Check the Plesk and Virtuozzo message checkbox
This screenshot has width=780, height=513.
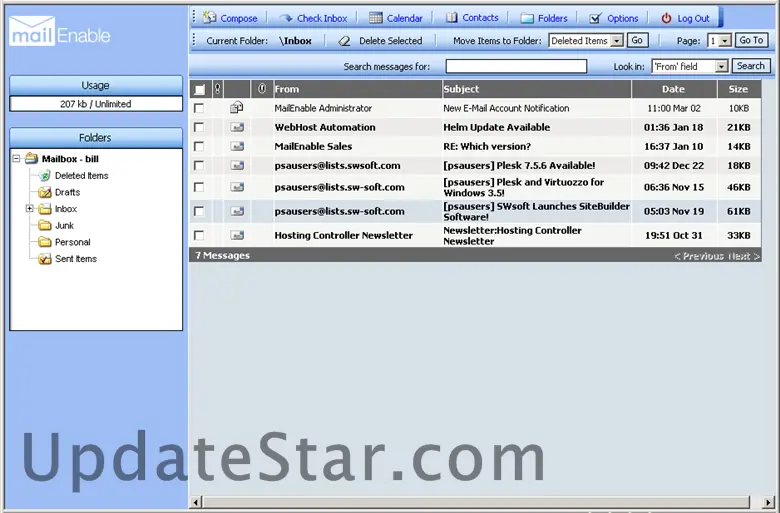pos(199,187)
